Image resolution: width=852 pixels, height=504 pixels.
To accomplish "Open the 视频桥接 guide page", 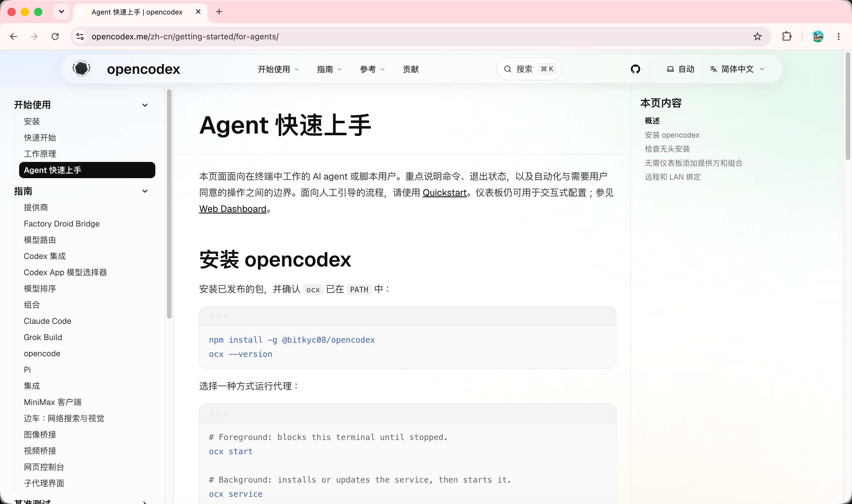I will click(40, 451).
